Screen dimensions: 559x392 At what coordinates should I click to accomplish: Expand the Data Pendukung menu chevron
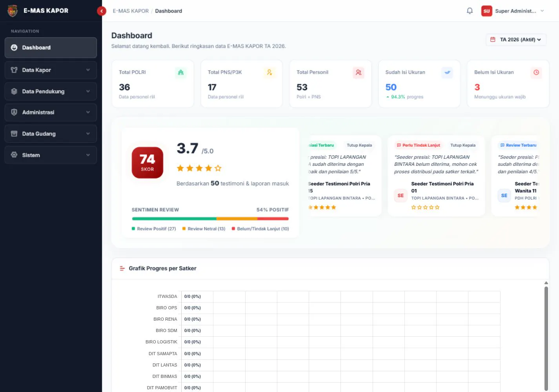[x=88, y=91]
